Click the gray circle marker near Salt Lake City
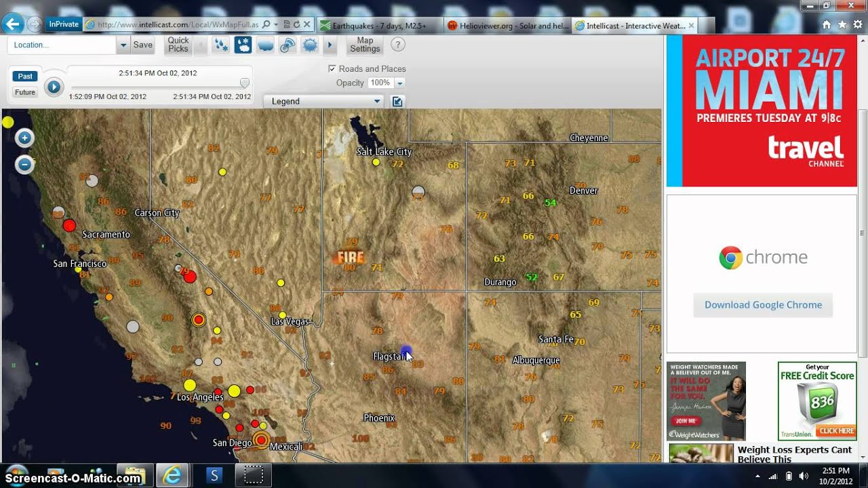The height and width of the screenshot is (488, 868). (x=418, y=192)
